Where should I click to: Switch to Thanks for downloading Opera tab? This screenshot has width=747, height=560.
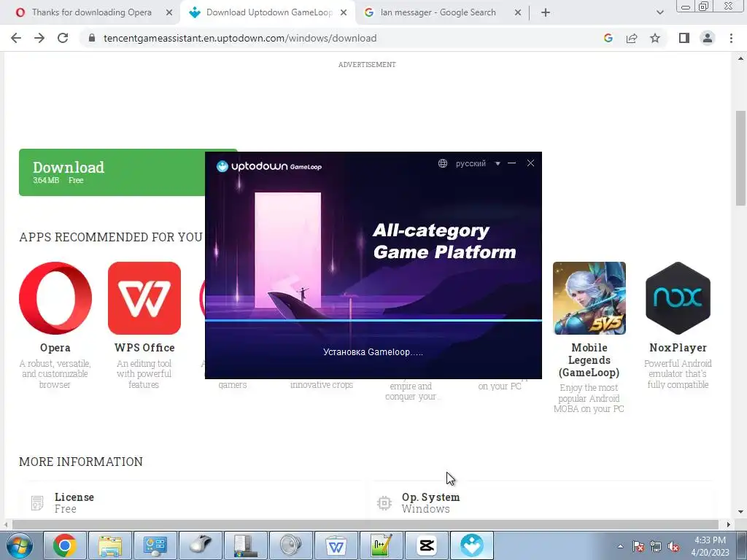(91, 12)
